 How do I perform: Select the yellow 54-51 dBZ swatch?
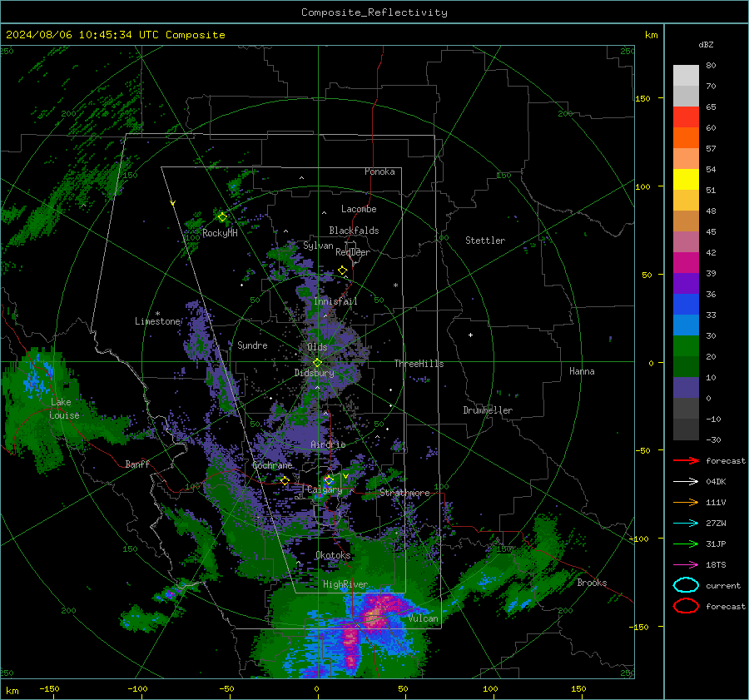[686, 179]
